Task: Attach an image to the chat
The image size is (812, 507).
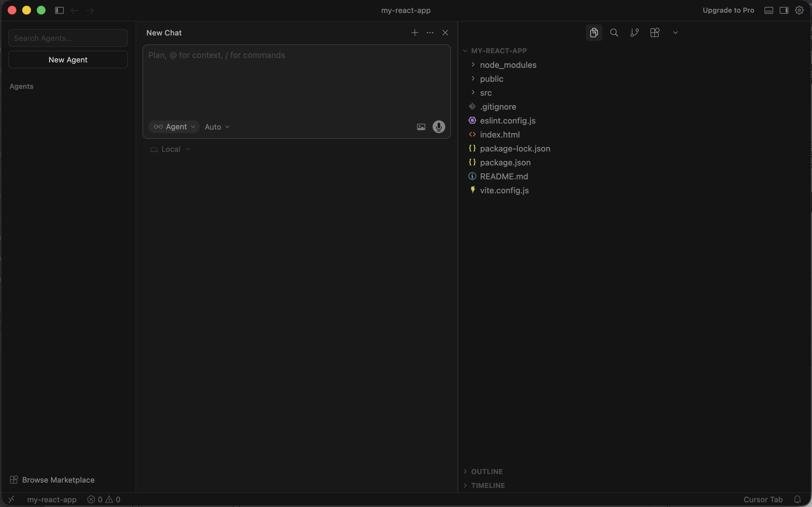Action: pyautogui.click(x=421, y=127)
